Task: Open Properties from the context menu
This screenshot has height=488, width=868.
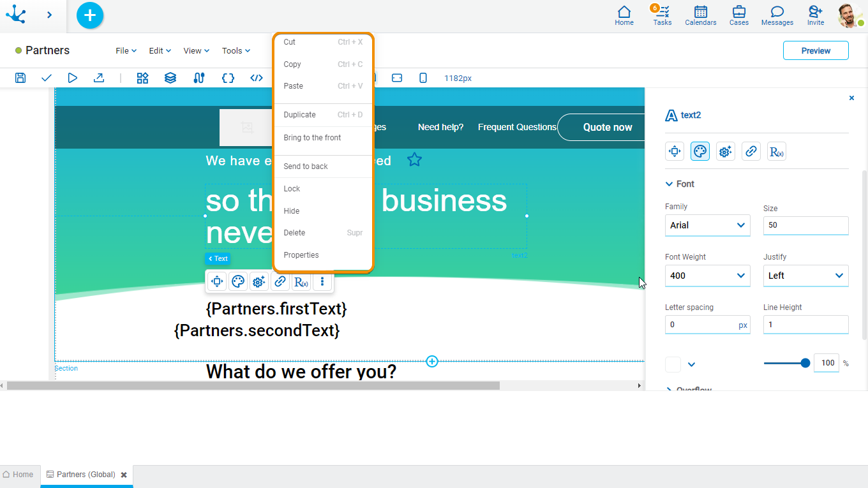Action: click(323, 255)
